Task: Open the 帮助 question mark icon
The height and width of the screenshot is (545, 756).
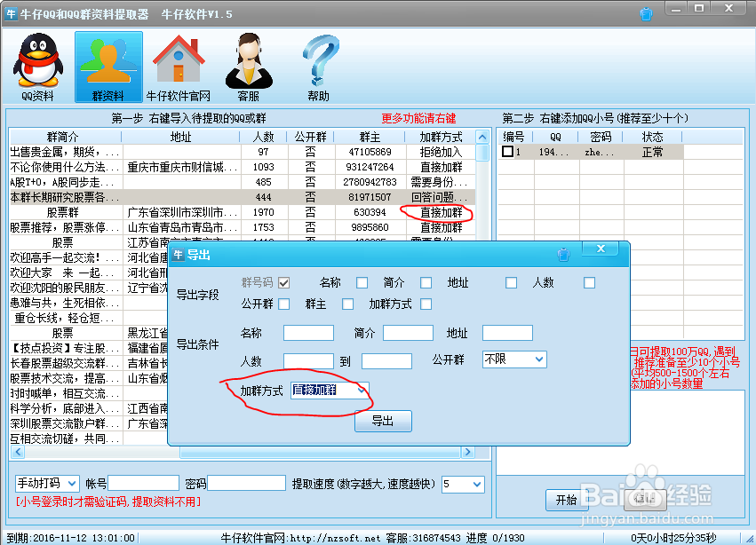Action: click(319, 67)
